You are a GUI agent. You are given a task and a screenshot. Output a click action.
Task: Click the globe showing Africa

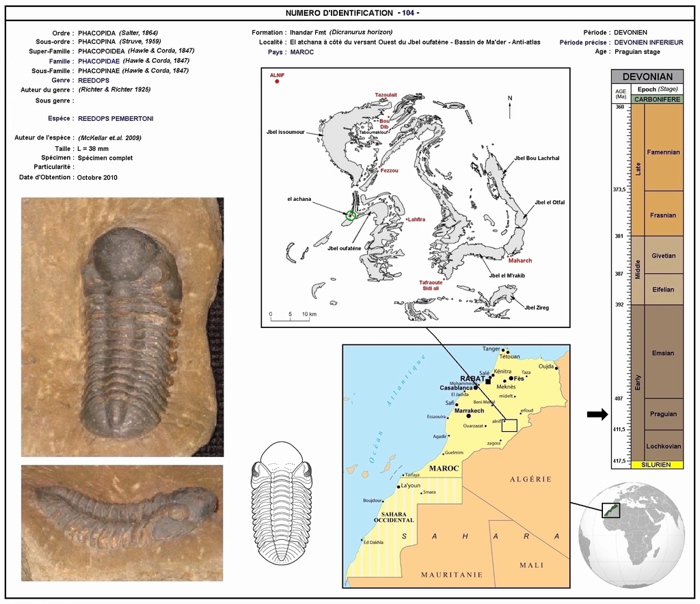point(631,535)
